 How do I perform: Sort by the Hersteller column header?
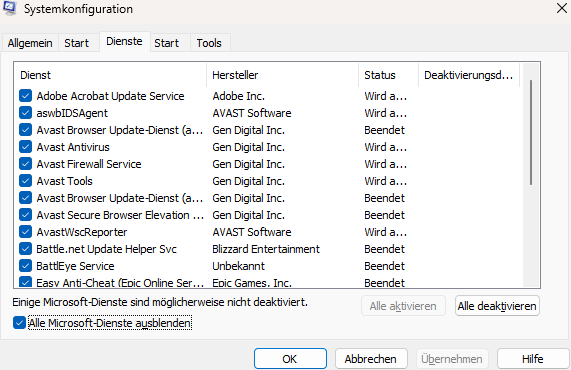[283, 75]
